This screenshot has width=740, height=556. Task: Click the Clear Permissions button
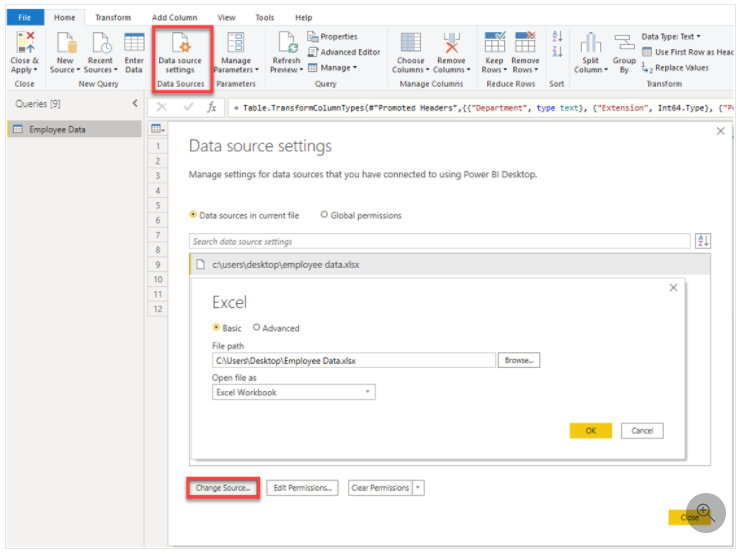pyautogui.click(x=380, y=488)
